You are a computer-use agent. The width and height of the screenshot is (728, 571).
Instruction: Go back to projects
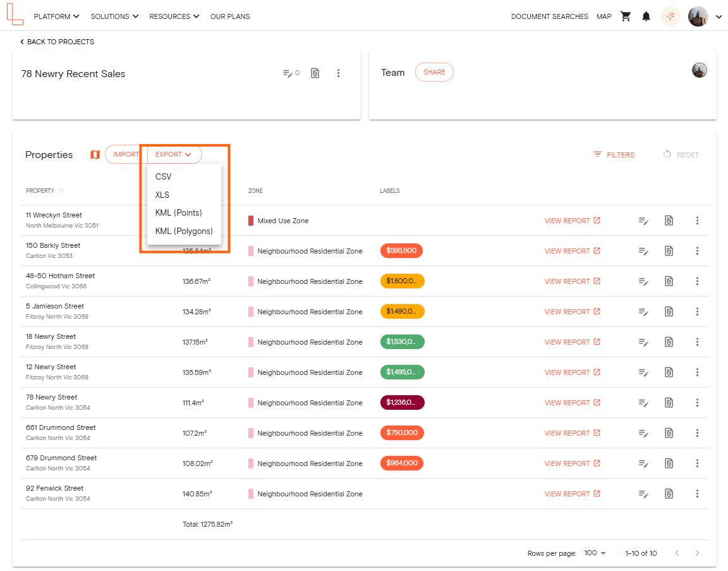click(x=57, y=42)
